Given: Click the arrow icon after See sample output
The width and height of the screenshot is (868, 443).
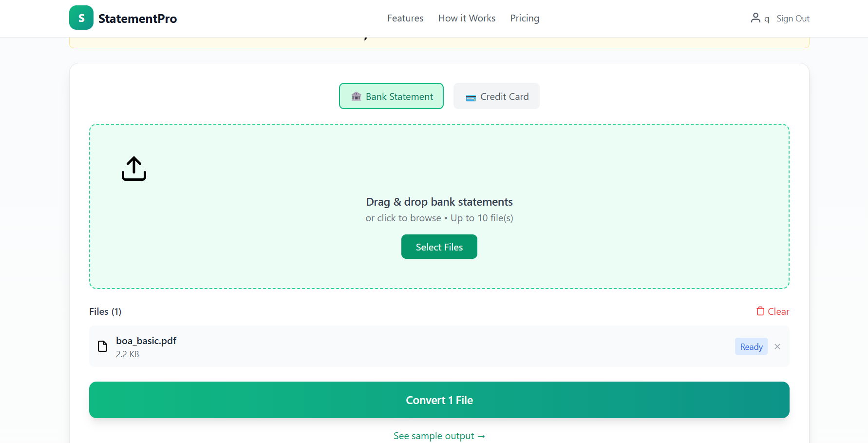Looking at the screenshot, I should point(481,436).
